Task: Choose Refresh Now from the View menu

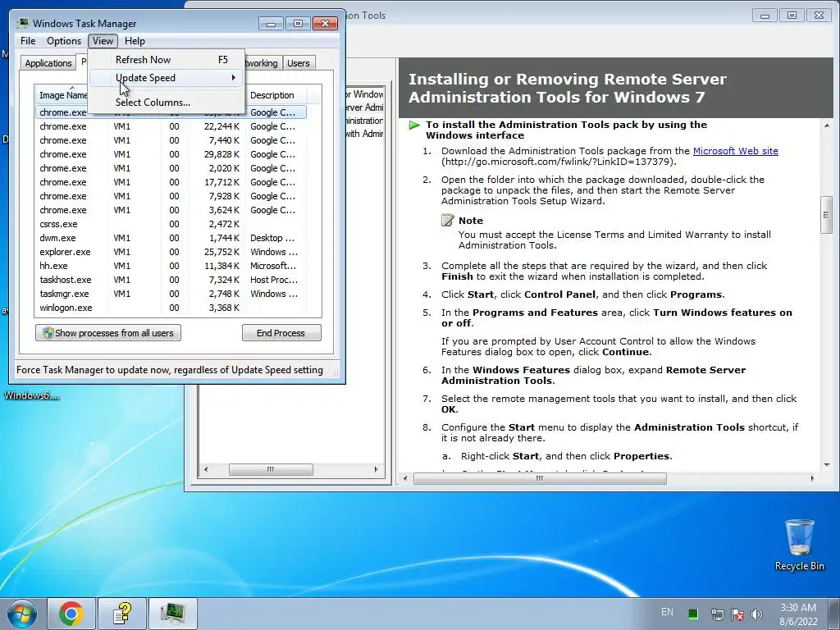Action: pyautogui.click(x=166, y=59)
